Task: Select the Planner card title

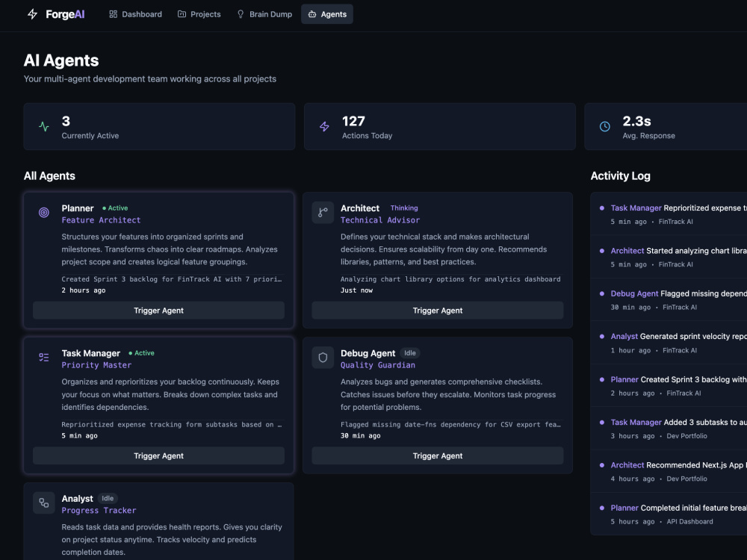Action: click(78, 208)
